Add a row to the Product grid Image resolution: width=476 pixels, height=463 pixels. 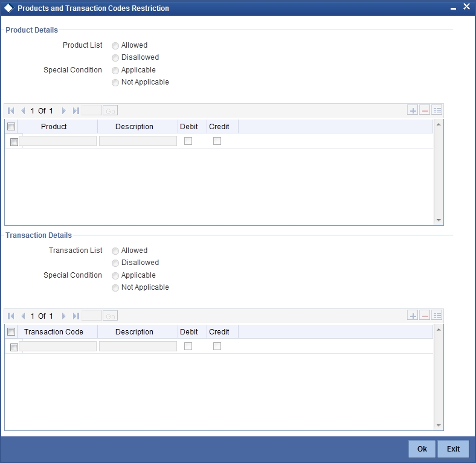[x=413, y=110]
